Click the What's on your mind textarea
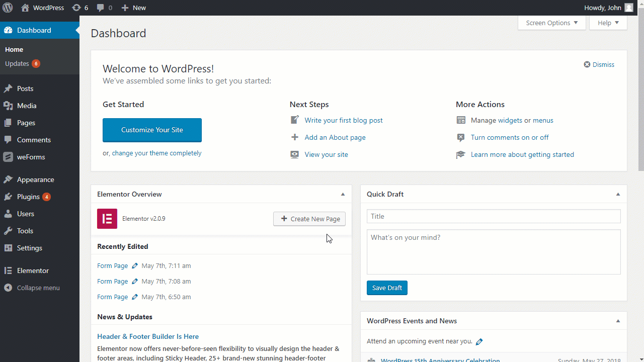This screenshot has height=362, width=644. pos(494,252)
